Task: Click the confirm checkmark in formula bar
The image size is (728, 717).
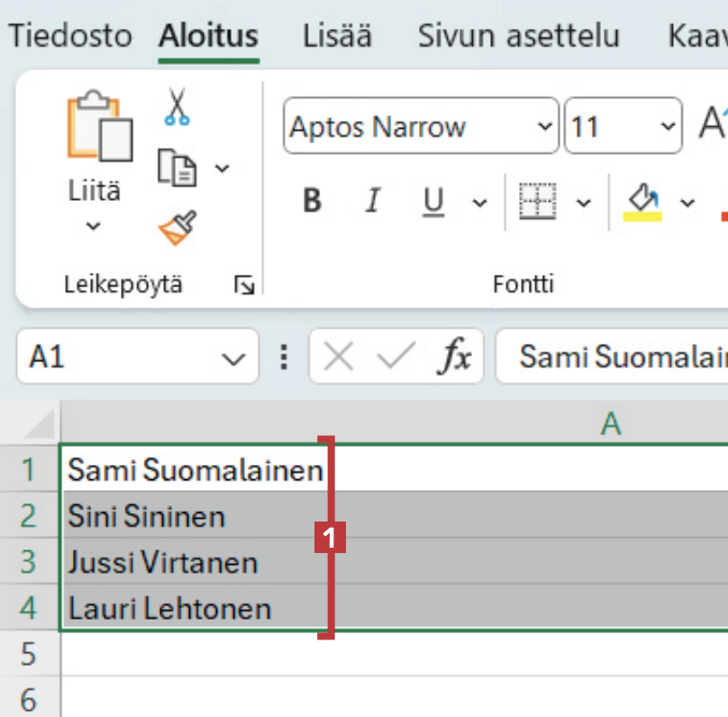Action: pos(395,358)
